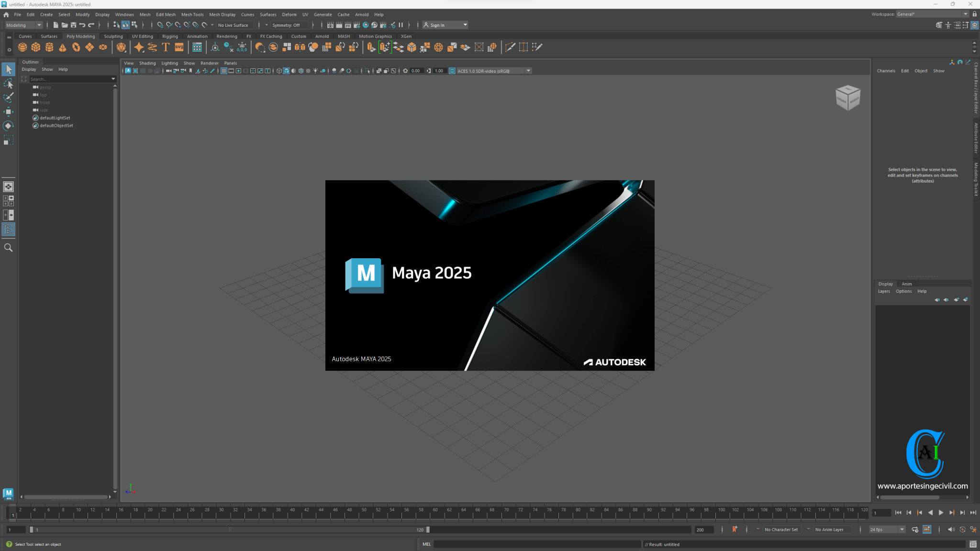The height and width of the screenshot is (551, 980).
Task: Select the polygon cone shelf icon
Action: point(63,47)
